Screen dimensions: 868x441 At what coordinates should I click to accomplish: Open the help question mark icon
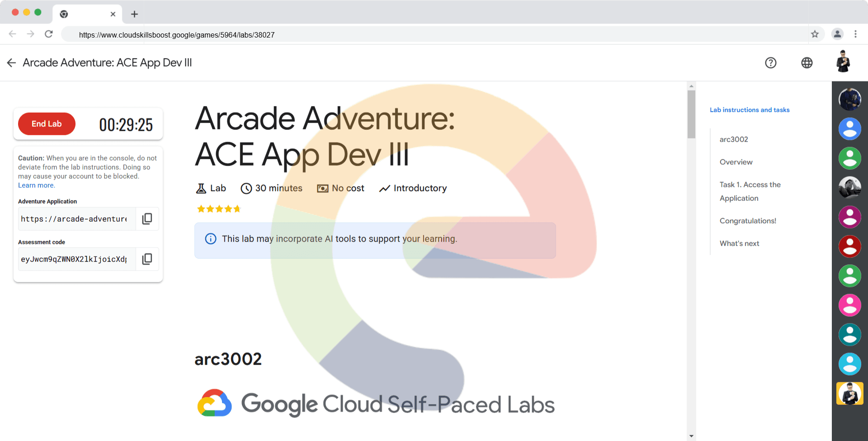tap(770, 63)
